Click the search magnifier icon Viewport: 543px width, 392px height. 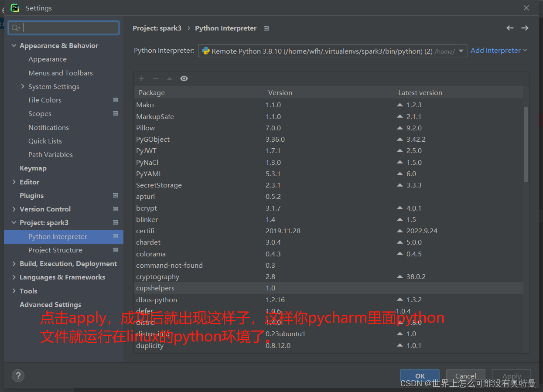[x=15, y=28]
